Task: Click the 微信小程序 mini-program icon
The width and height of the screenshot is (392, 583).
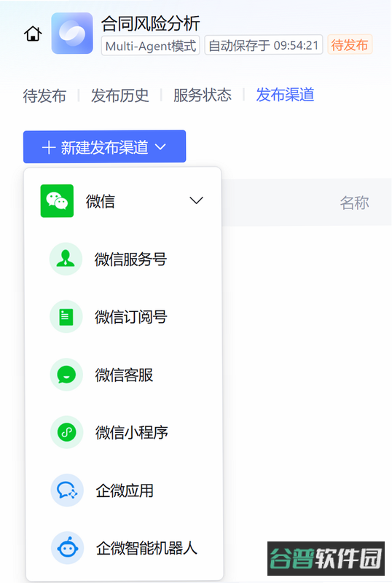Action: 67,432
